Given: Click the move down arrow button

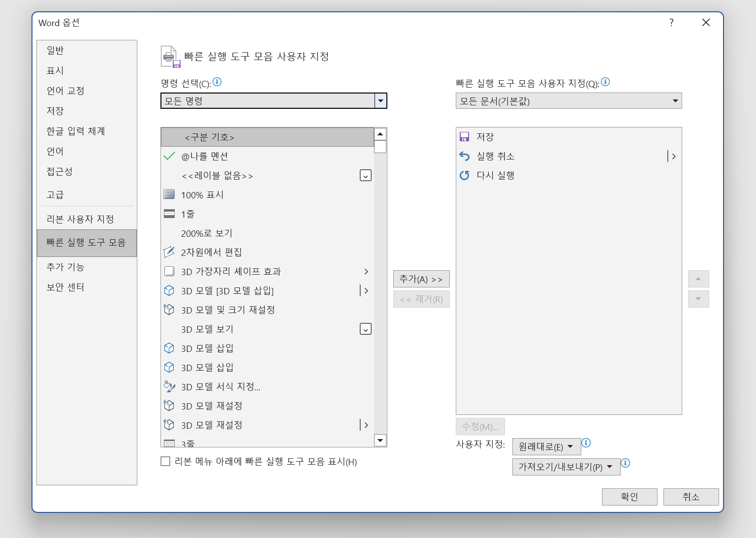Looking at the screenshot, I should coord(698,299).
